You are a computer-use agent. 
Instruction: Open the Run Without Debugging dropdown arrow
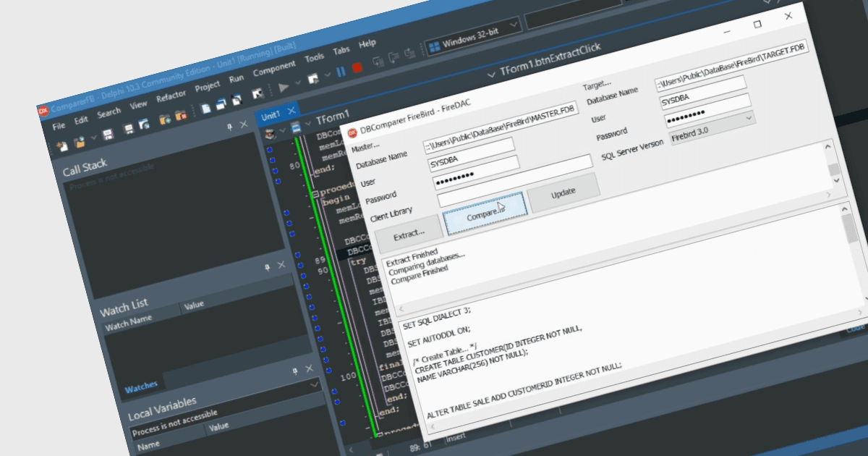click(328, 75)
